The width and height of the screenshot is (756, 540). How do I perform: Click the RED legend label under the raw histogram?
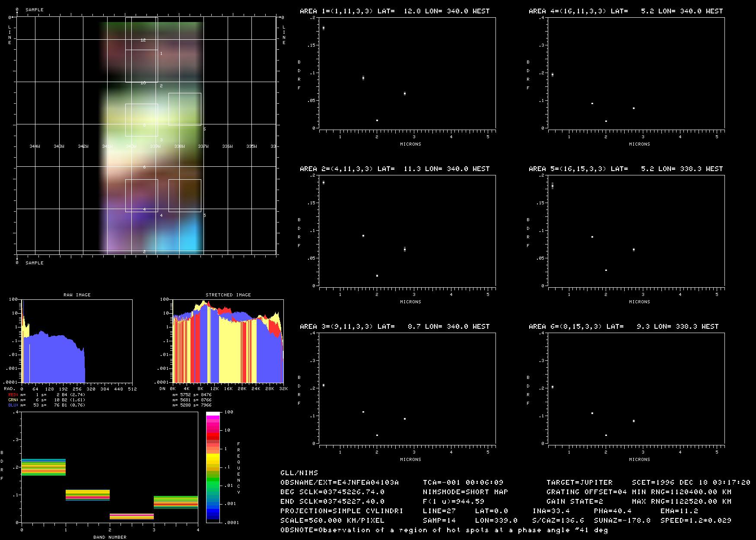13,394
